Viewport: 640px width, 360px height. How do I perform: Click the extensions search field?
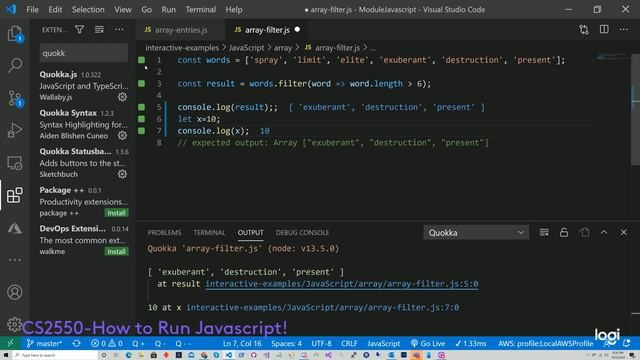pos(84,53)
